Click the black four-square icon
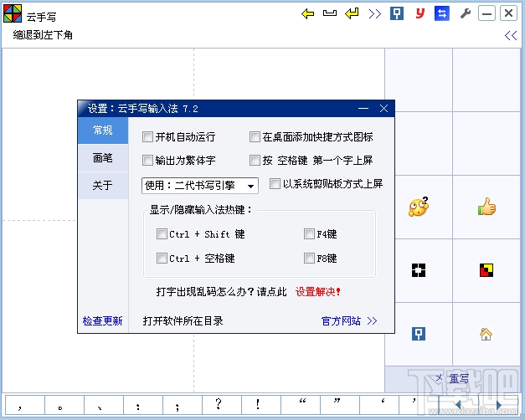The width and height of the screenshot is (525, 420). [419, 270]
